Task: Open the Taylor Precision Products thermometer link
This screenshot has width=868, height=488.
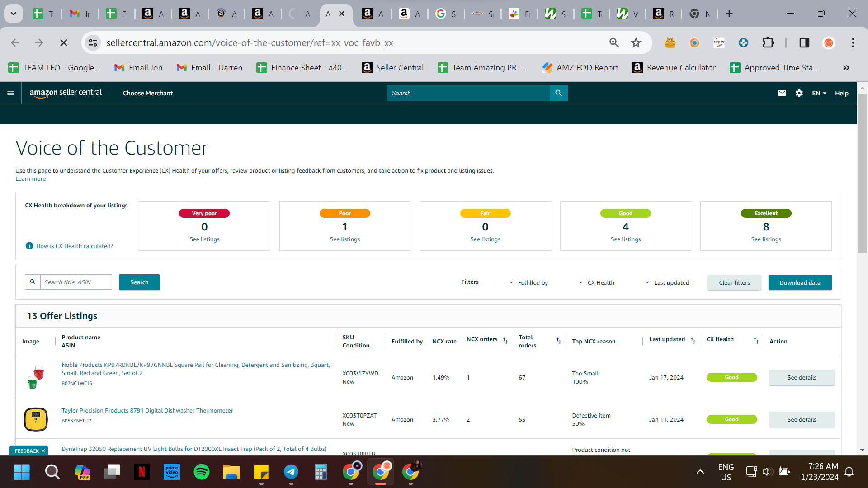Action: click(x=147, y=411)
